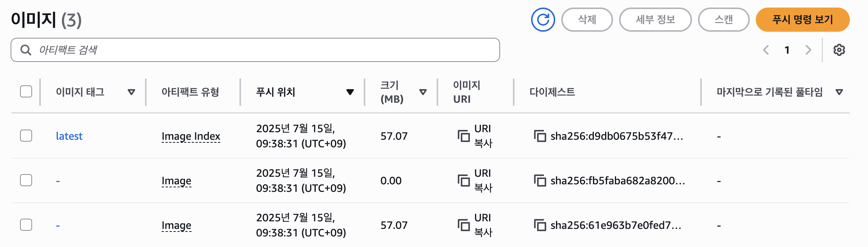Copy digest sha256:61e963b7e0fed7

tap(540, 225)
